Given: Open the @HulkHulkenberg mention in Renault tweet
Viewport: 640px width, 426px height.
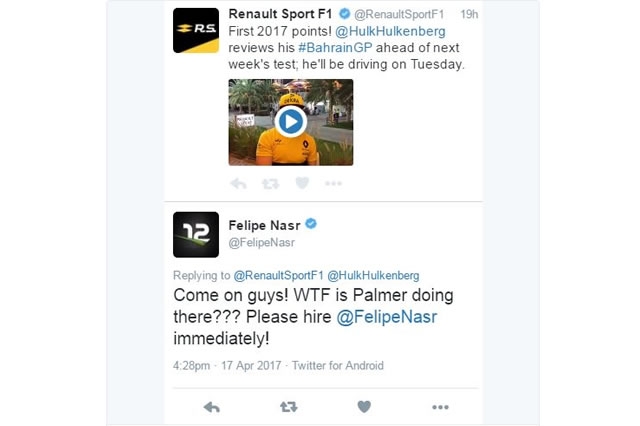Looking at the screenshot, I should coord(391,31).
